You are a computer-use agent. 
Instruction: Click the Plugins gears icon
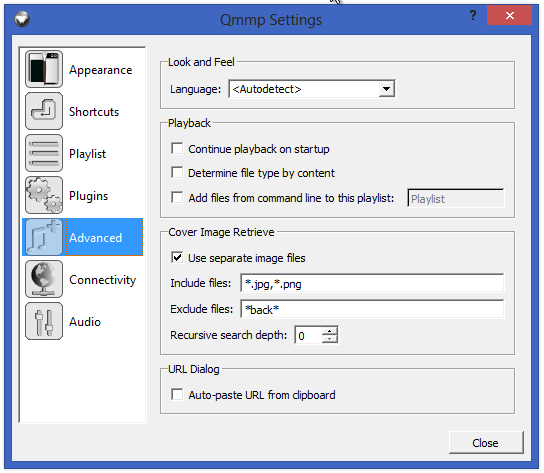pos(44,195)
